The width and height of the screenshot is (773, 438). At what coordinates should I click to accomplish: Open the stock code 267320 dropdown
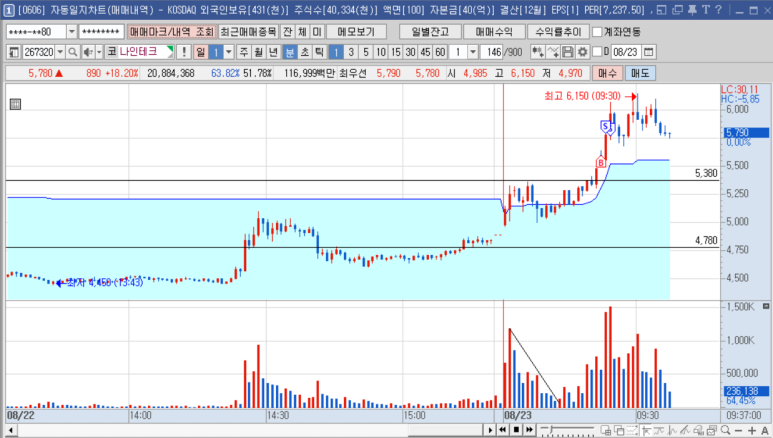click(60, 52)
